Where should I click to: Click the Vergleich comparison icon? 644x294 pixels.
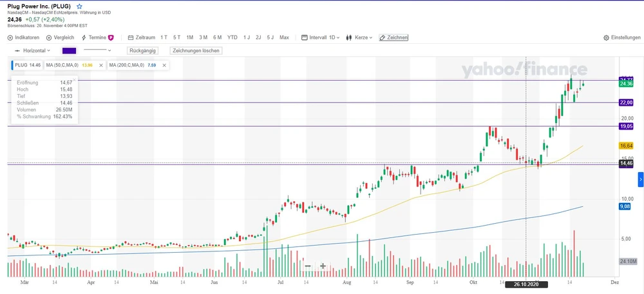[x=49, y=38]
